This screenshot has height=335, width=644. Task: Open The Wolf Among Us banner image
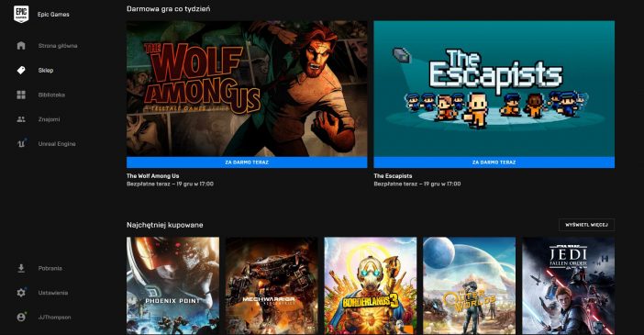click(x=247, y=89)
